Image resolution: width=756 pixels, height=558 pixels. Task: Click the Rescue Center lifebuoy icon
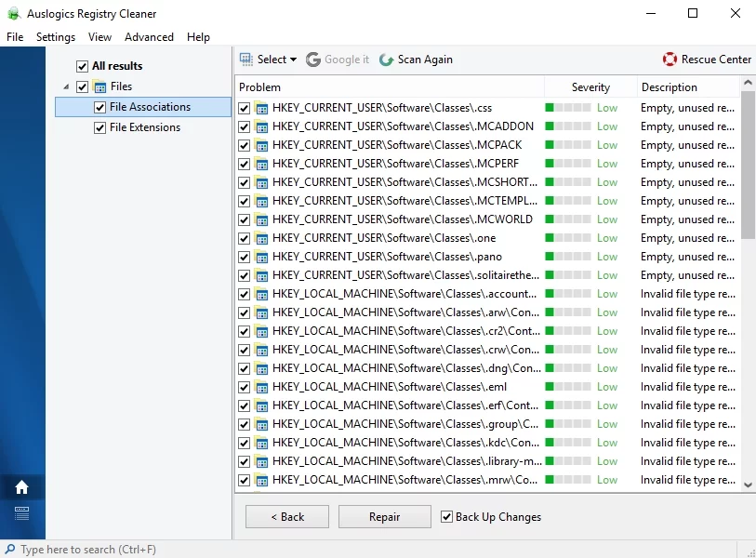coord(670,60)
